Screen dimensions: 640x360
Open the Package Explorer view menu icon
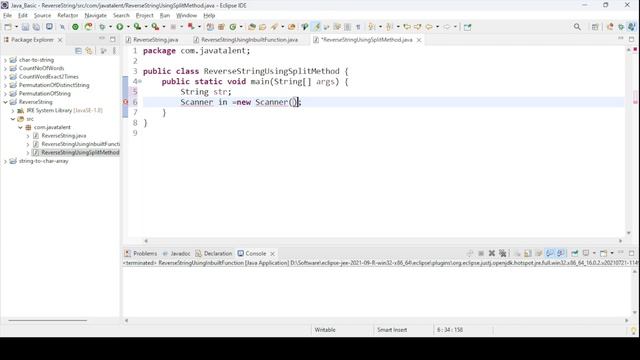point(114,51)
